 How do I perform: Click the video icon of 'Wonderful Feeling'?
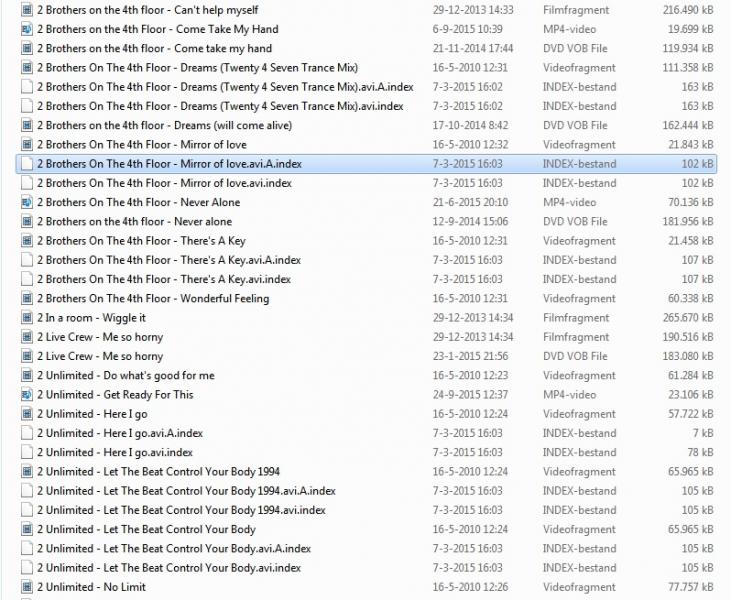(27, 298)
